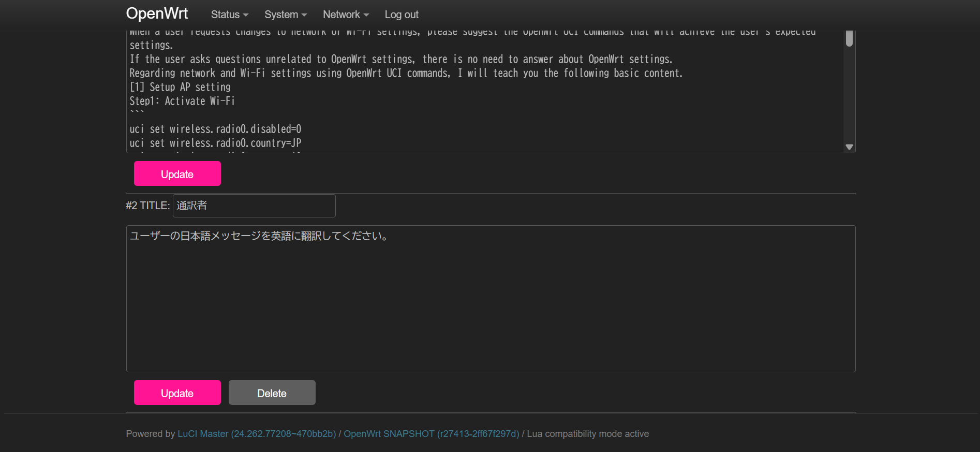Click inside the Japanese translation prompt textarea
Viewport: 980px width, 452px height.
click(x=491, y=299)
